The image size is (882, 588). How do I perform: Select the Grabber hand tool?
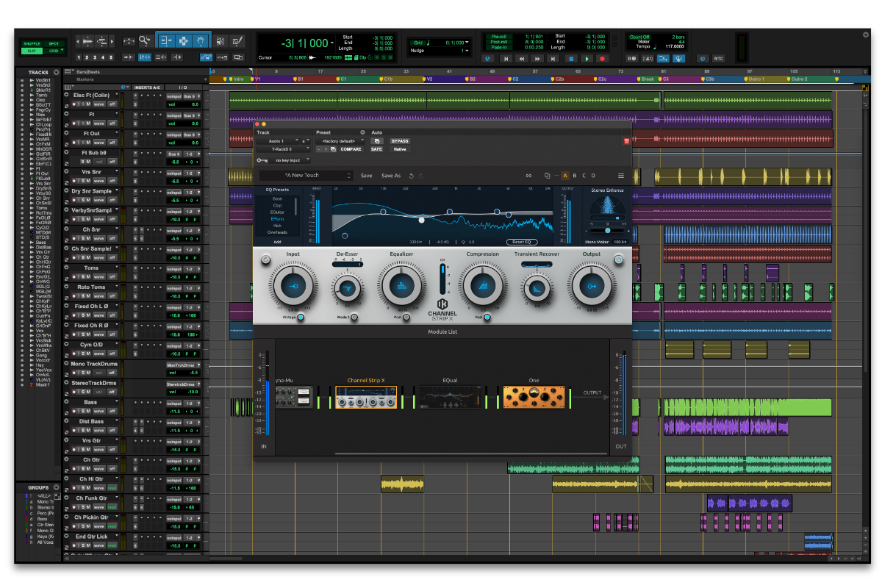click(x=201, y=41)
